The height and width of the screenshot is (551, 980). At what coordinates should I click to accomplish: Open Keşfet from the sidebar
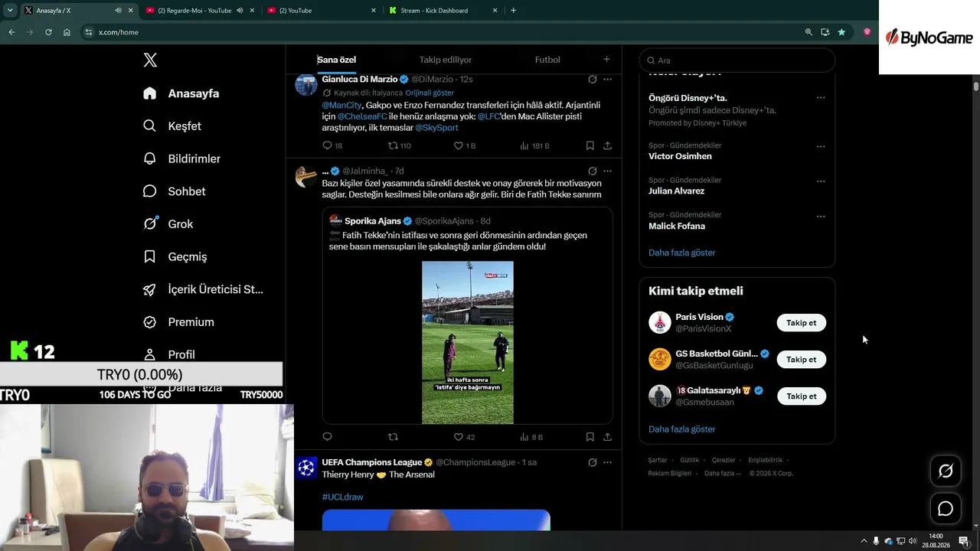pyautogui.click(x=172, y=126)
